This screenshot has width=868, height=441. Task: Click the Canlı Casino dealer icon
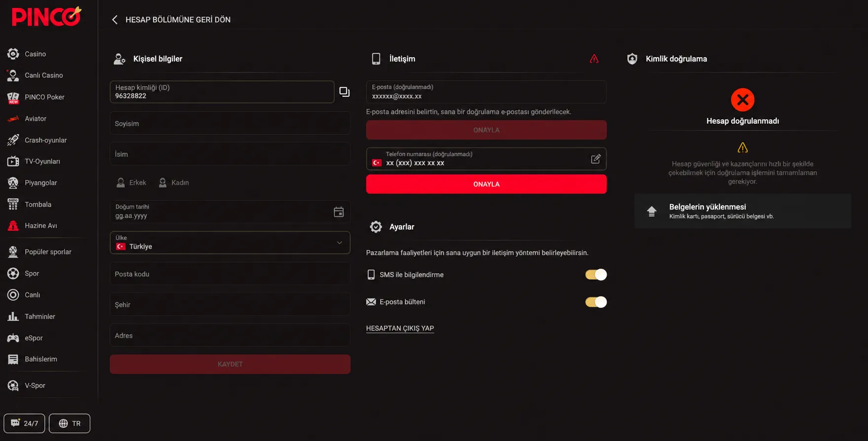click(x=13, y=75)
